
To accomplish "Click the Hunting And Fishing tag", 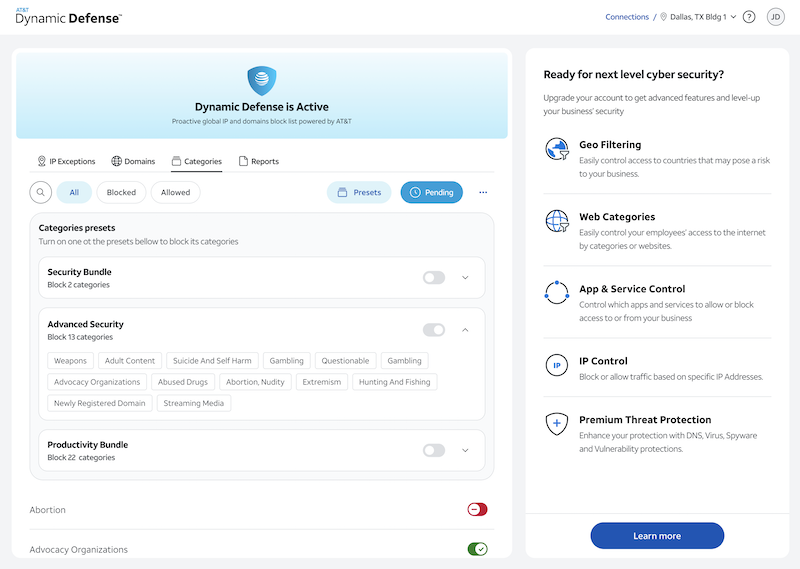I will 394,382.
